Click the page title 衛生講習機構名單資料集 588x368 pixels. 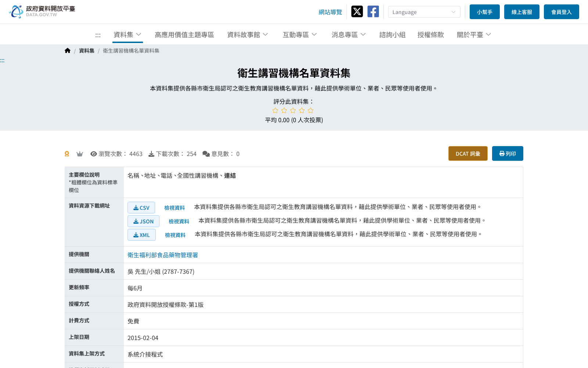(294, 73)
